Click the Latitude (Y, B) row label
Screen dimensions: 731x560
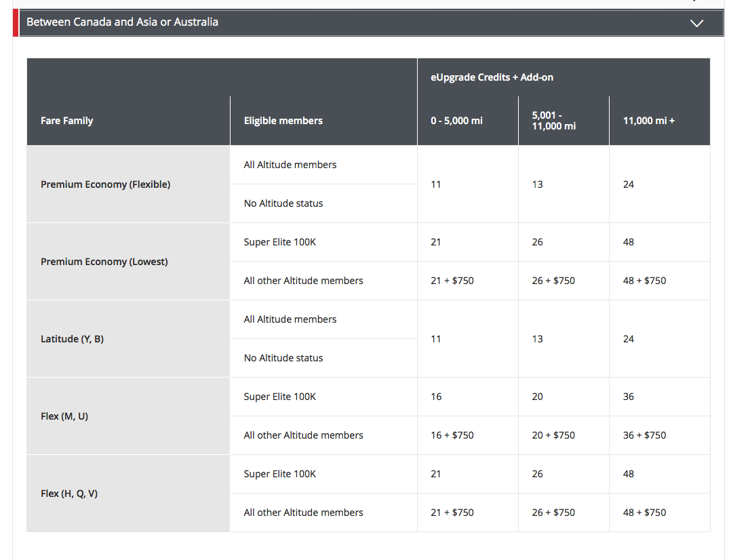coord(72,339)
